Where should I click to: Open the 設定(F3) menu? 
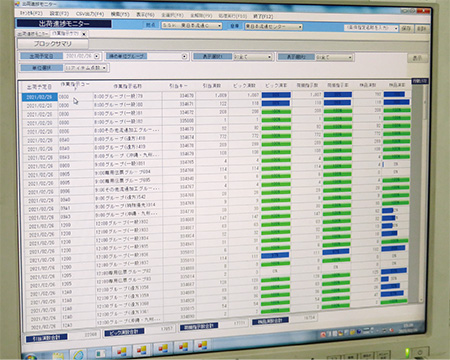[59, 13]
